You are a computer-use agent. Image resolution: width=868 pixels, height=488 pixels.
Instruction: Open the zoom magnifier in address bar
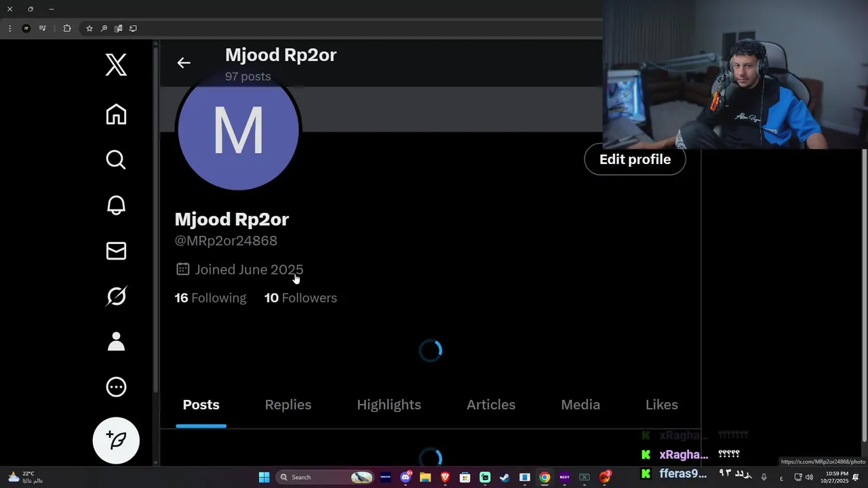pyautogui.click(x=104, y=28)
